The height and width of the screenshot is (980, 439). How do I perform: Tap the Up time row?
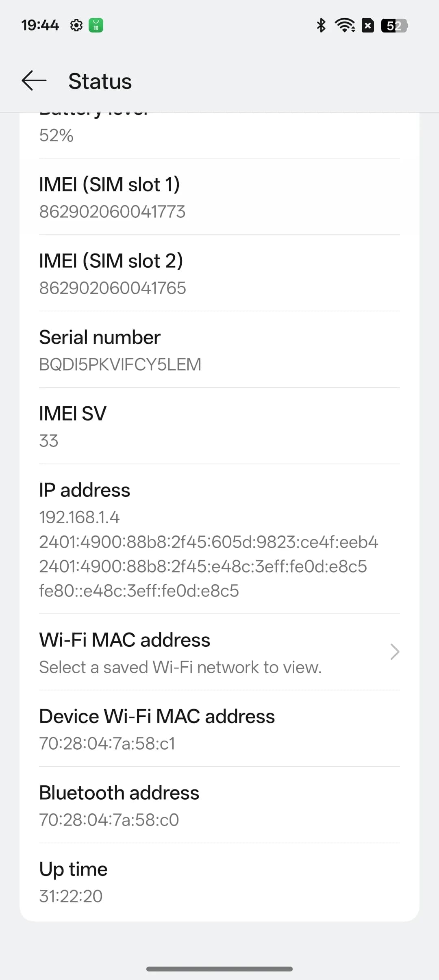click(x=219, y=882)
